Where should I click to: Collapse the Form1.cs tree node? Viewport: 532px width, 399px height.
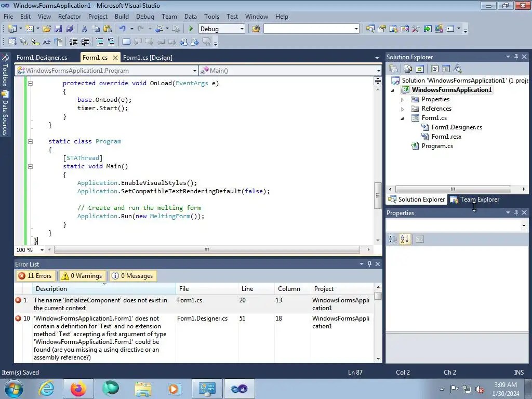[x=403, y=118]
